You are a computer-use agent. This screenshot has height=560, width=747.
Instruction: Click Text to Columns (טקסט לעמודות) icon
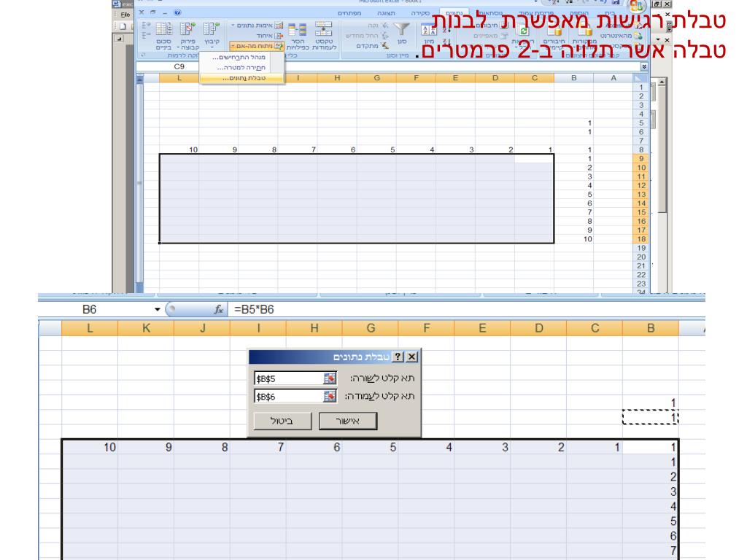[324, 29]
